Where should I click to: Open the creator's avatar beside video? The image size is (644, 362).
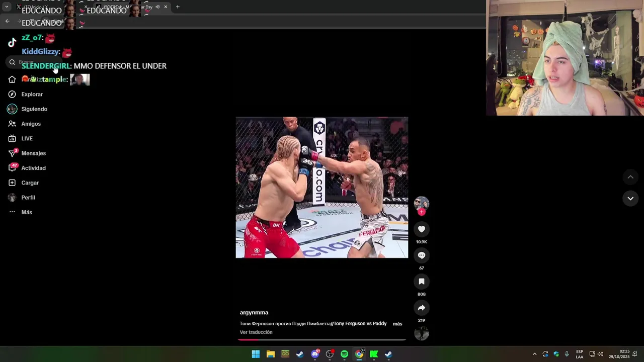tap(422, 203)
